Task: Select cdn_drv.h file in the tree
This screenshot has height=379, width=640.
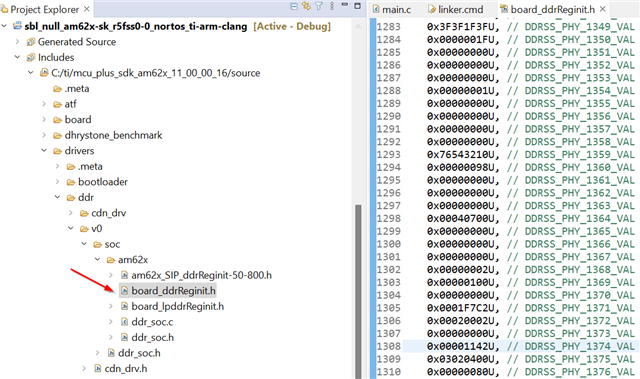Action: (x=126, y=368)
